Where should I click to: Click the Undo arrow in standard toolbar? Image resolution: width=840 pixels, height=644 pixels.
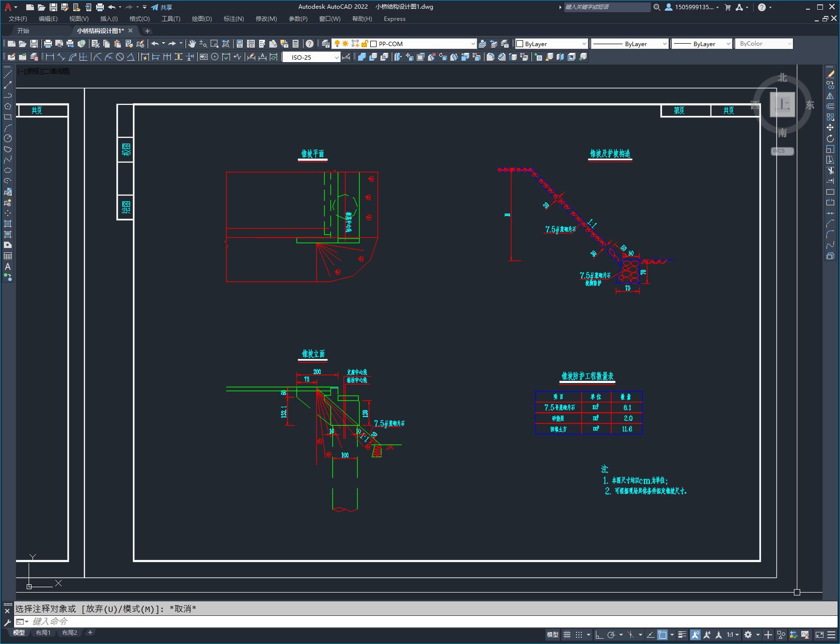[155, 44]
